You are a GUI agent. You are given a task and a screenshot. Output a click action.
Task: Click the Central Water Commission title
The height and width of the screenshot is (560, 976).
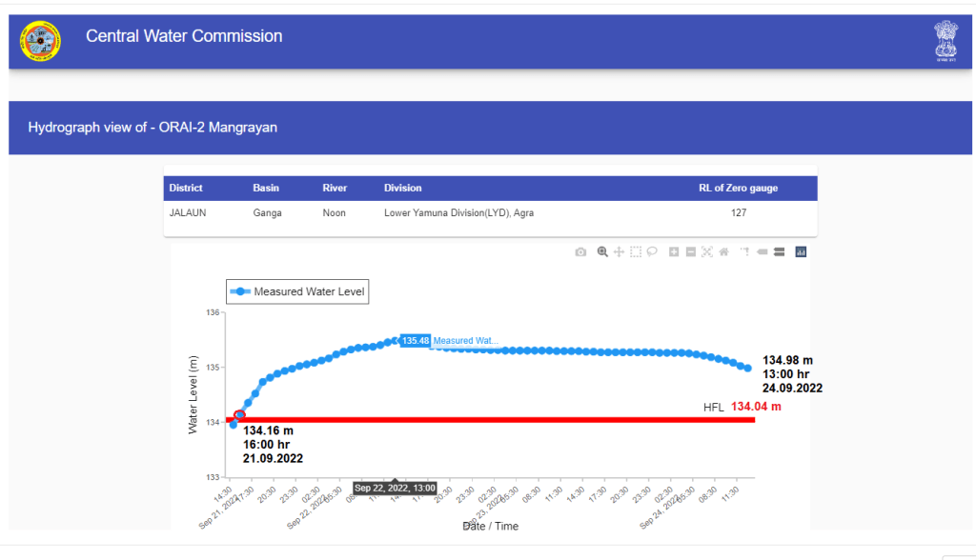[x=184, y=36]
